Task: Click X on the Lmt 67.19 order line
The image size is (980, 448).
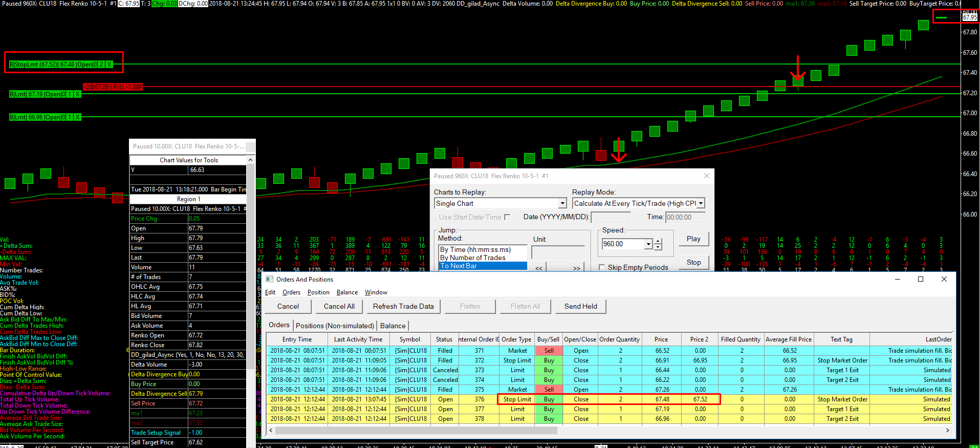Action: [x=77, y=94]
